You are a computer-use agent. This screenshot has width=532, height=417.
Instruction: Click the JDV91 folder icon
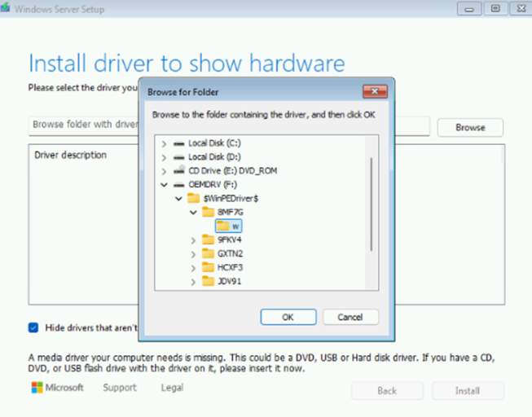click(x=208, y=281)
